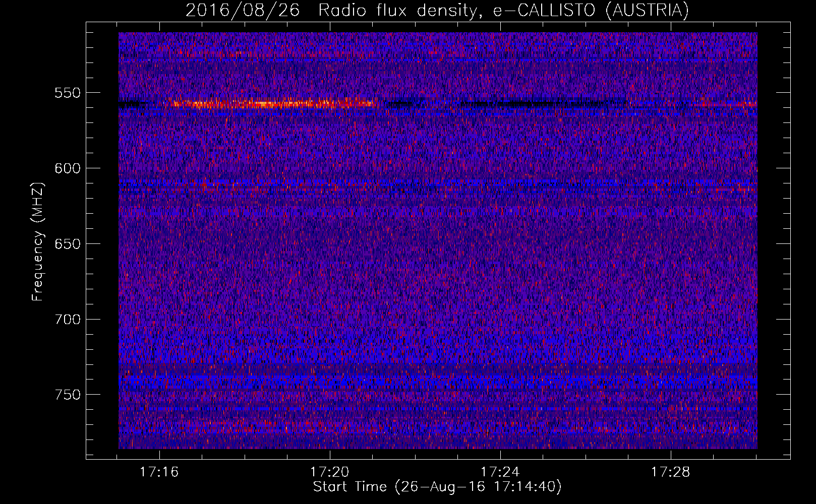816x504 pixels.
Task: Select the 700 frequency tick label
Action: click(x=68, y=320)
